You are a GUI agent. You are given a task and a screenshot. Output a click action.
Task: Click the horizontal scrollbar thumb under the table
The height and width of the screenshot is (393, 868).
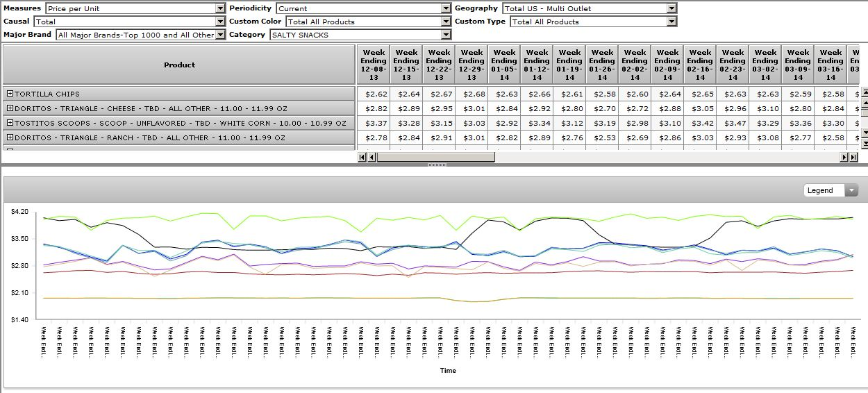(435, 157)
